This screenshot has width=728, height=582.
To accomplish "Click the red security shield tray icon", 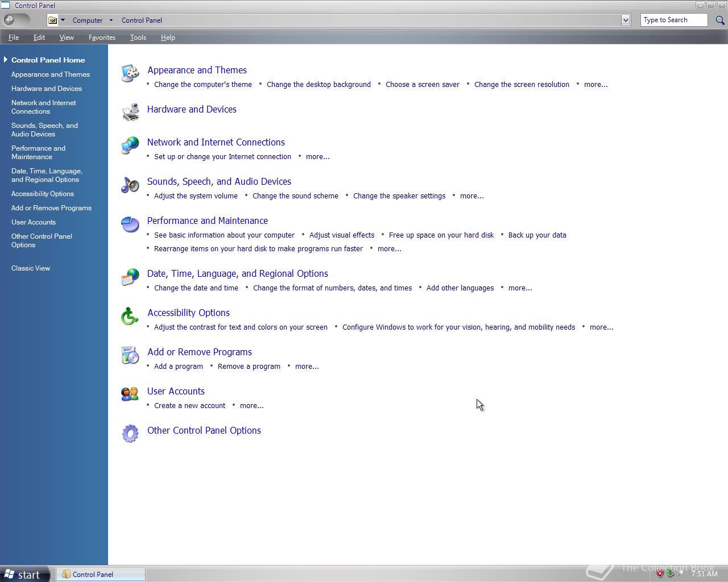I will [660, 574].
